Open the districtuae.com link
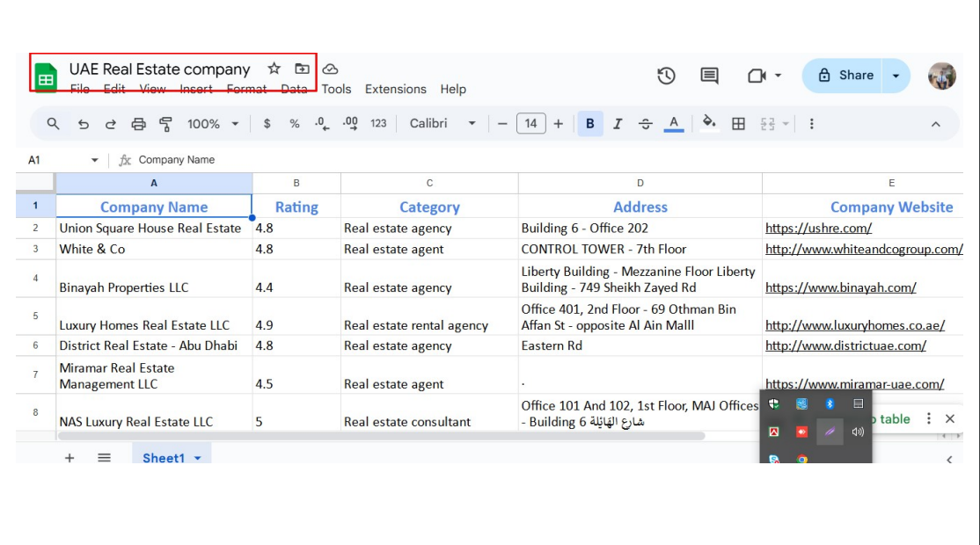Image resolution: width=980 pixels, height=545 pixels. coord(845,345)
